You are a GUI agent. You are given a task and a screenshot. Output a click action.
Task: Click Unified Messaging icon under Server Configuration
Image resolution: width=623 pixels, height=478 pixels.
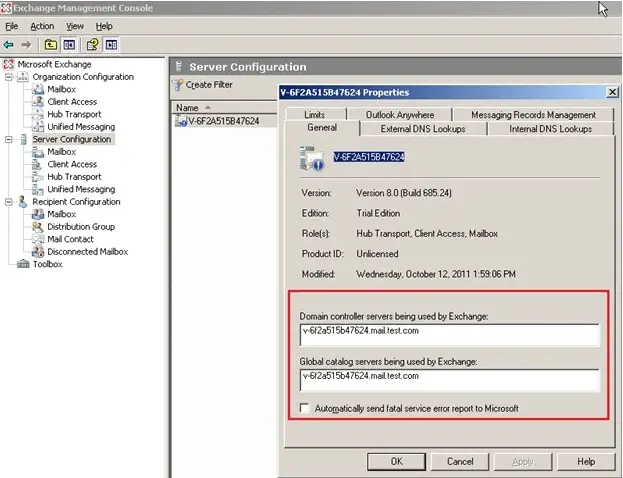point(38,189)
